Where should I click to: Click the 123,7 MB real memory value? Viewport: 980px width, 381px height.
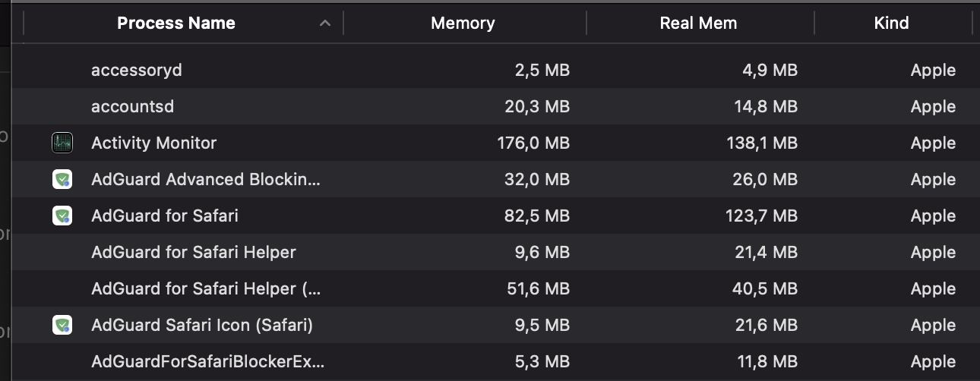pyautogui.click(x=760, y=216)
